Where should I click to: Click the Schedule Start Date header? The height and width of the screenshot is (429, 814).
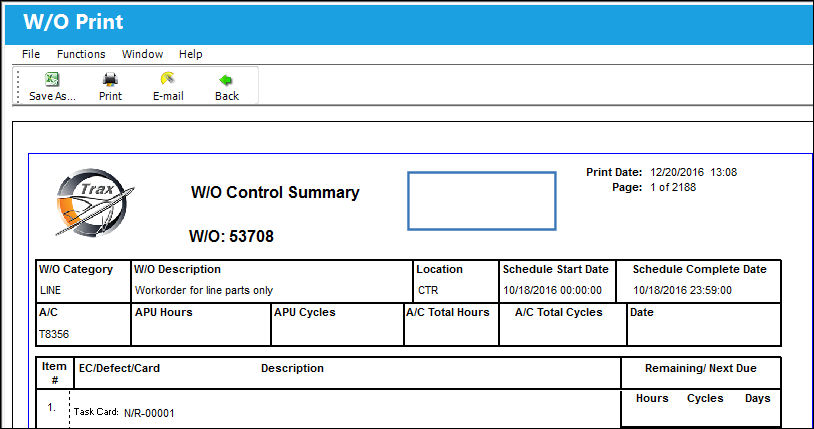point(555,270)
